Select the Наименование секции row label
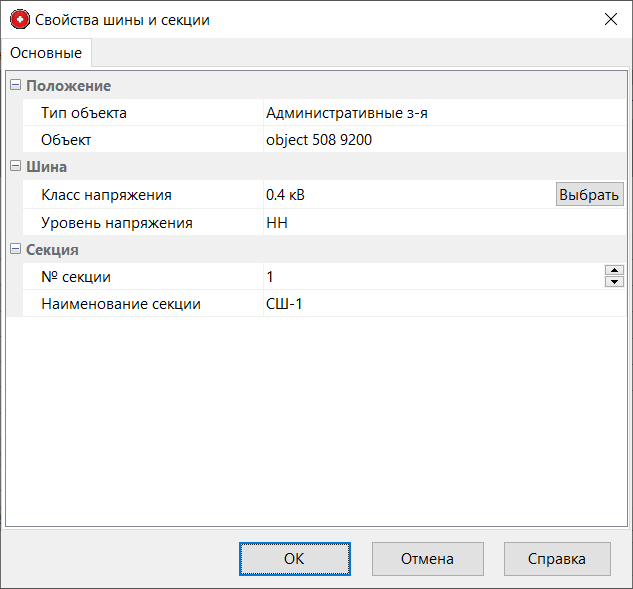This screenshot has width=633, height=589. tap(121, 303)
